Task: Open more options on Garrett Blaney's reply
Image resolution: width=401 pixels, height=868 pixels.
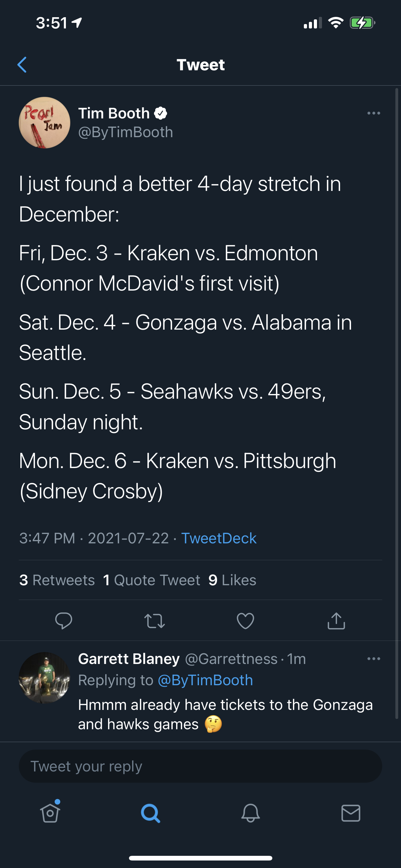Action: pos(374,659)
